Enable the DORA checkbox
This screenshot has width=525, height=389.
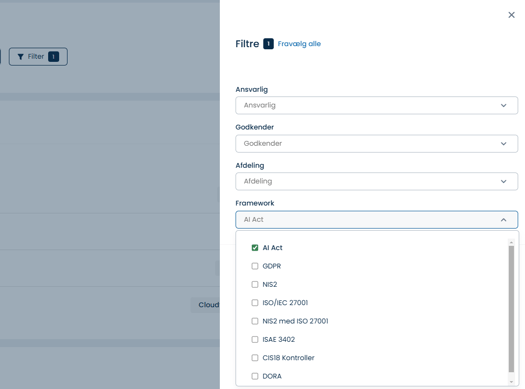[255, 376]
